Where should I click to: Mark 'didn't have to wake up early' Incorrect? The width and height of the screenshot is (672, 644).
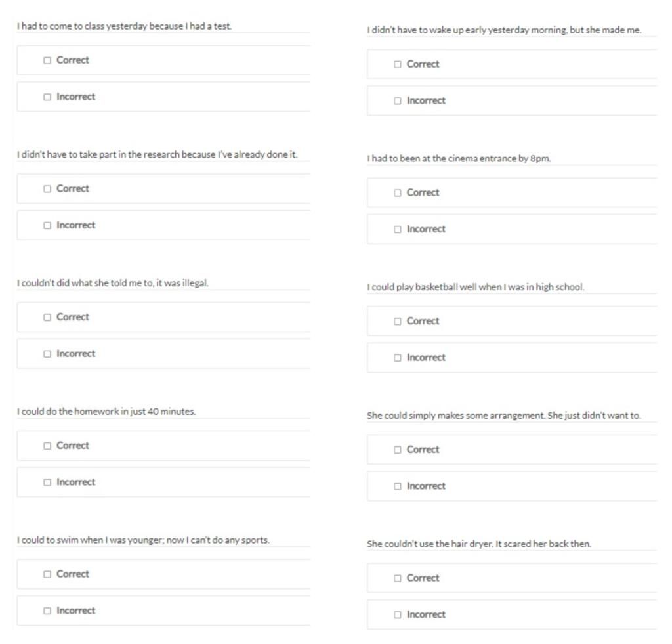[x=398, y=101]
